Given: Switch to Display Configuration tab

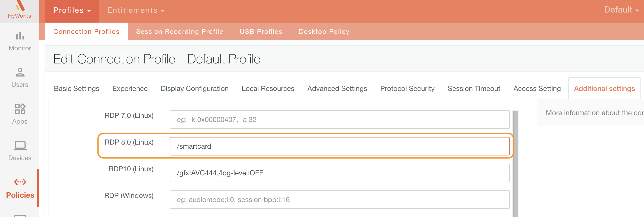Looking at the screenshot, I should pos(194,88).
